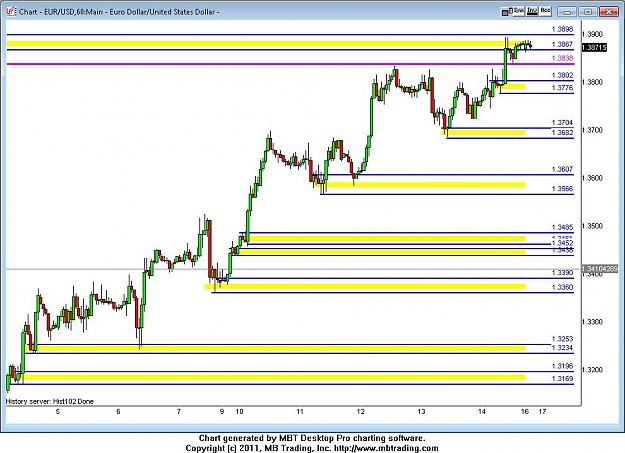Click the magenta 1.3838 level label
Image resolution: width=625 pixels, height=453 pixels.
pos(562,58)
